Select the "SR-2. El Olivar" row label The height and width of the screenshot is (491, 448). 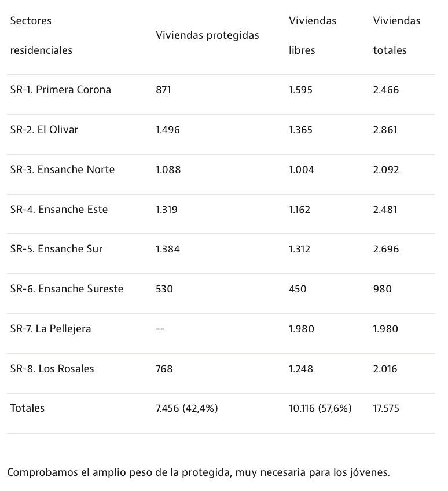[44, 130]
